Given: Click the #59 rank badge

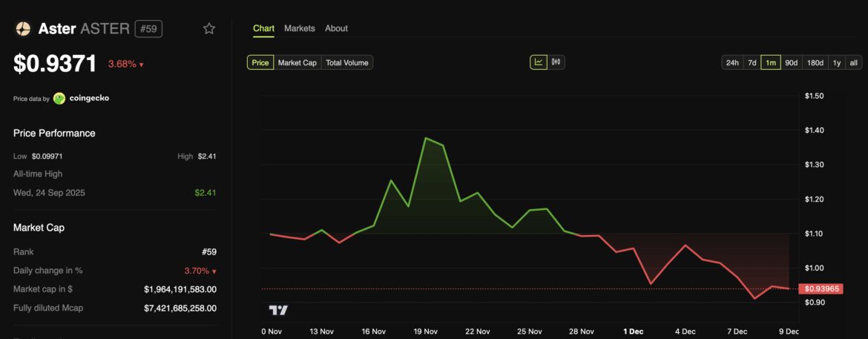Looking at the screenshot, I should click(x=148, y=29).
